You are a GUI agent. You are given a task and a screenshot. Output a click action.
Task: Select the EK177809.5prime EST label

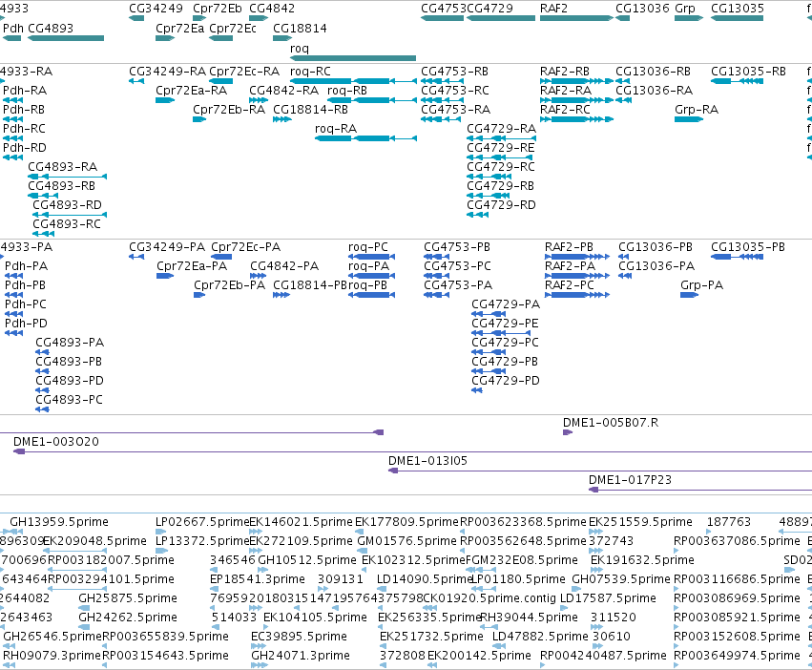point(407,522)
